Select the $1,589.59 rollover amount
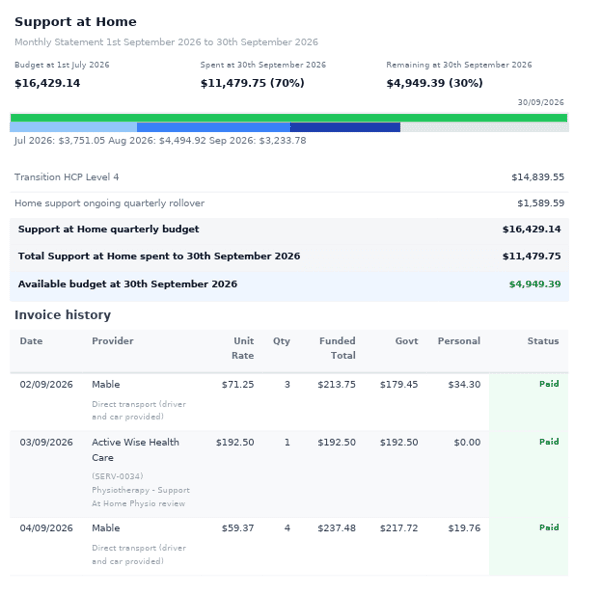Image resolution: width=602 pixels, height=594 pixels. pyautogui.click(x=541, y=203)
